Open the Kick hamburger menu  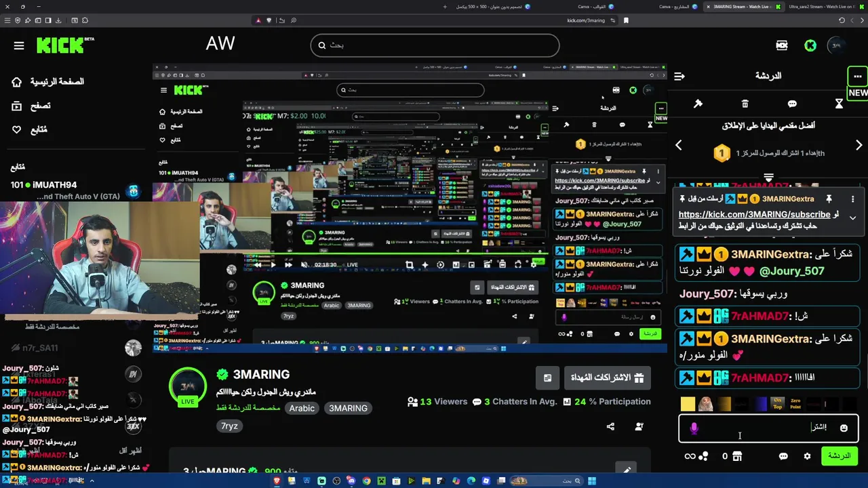[19, 45]
